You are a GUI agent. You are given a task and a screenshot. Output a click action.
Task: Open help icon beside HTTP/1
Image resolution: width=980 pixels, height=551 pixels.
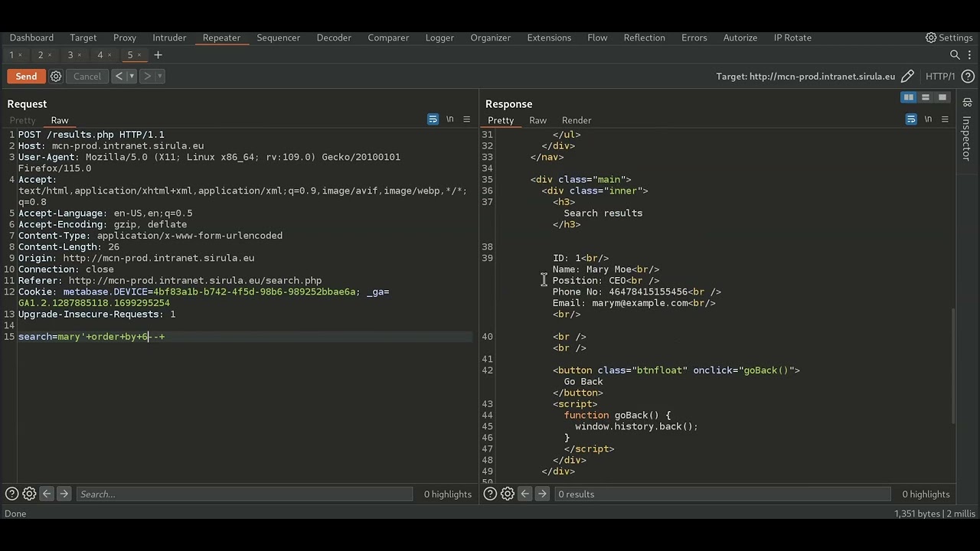968,77
